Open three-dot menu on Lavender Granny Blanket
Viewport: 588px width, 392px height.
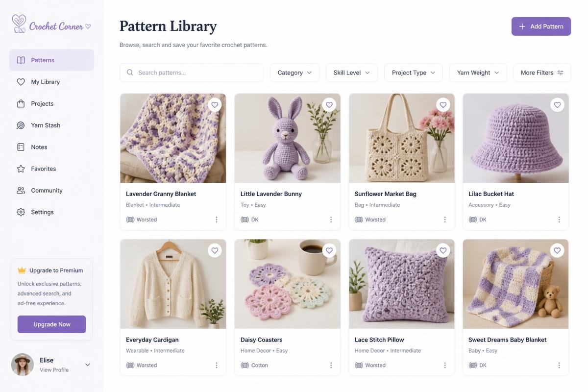click(217, 220)
